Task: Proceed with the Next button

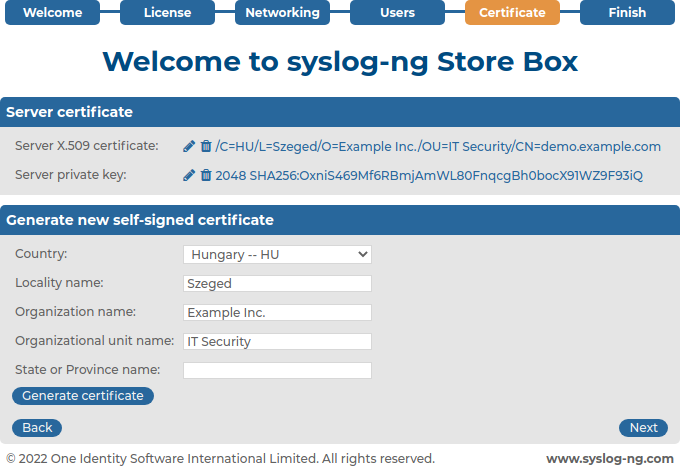Action: (x=643, y=428)
